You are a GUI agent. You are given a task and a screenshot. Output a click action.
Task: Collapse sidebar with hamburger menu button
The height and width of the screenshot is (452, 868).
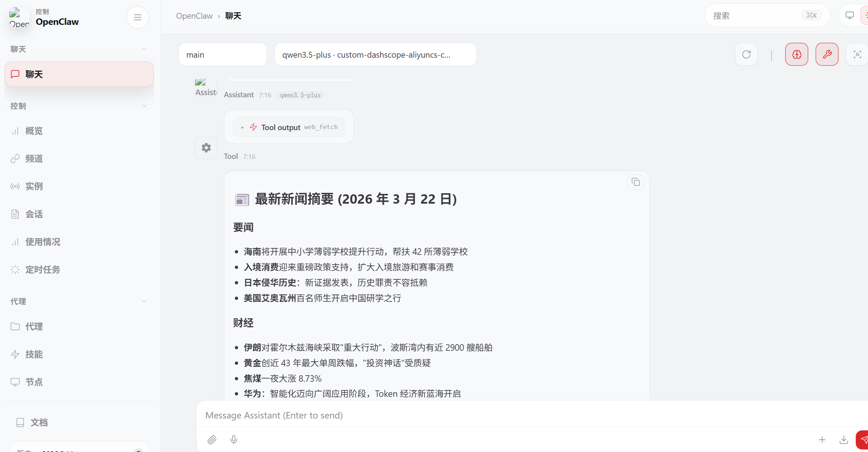[x=137, y=17]
